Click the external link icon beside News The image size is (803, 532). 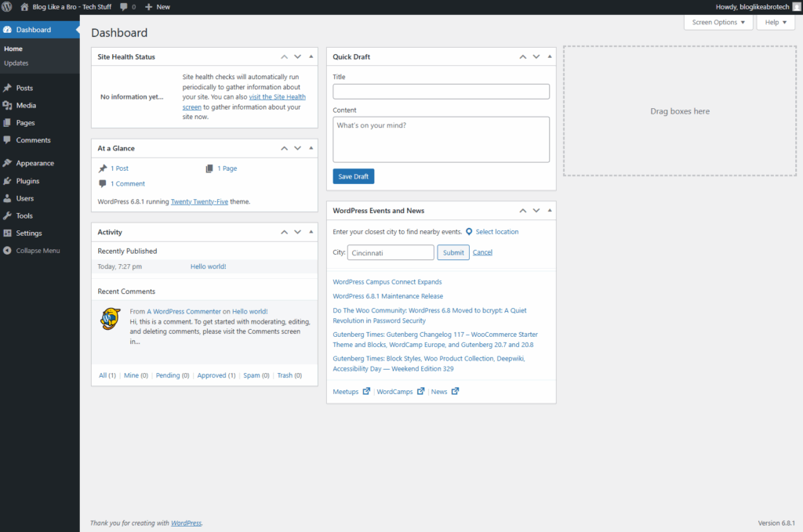tap(455, 391)
